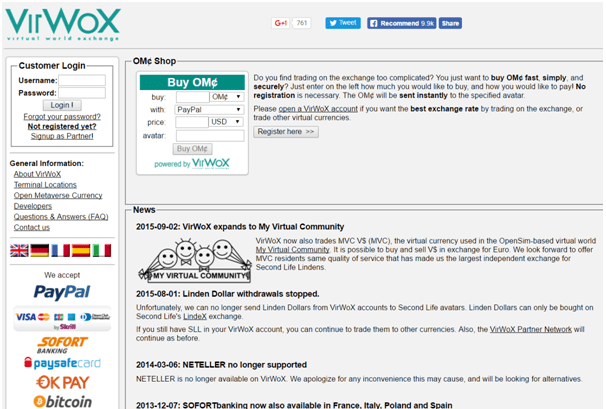Image resolution: width=606 pixels, height=409 pixels.
Task: Switch language to French flag
Action: pyautogui.click(x=61, y=251)
